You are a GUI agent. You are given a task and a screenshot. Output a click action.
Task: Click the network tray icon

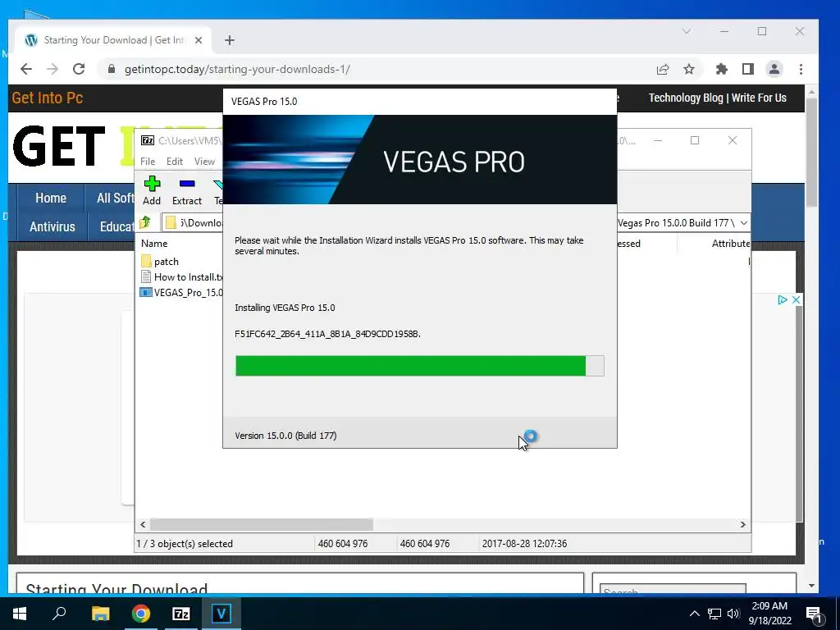pyautogui.click(x=714, y=614)
